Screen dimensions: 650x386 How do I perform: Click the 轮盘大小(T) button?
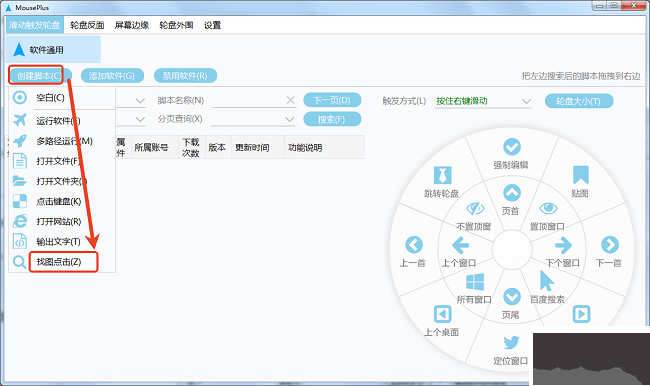tap(579, 101)
